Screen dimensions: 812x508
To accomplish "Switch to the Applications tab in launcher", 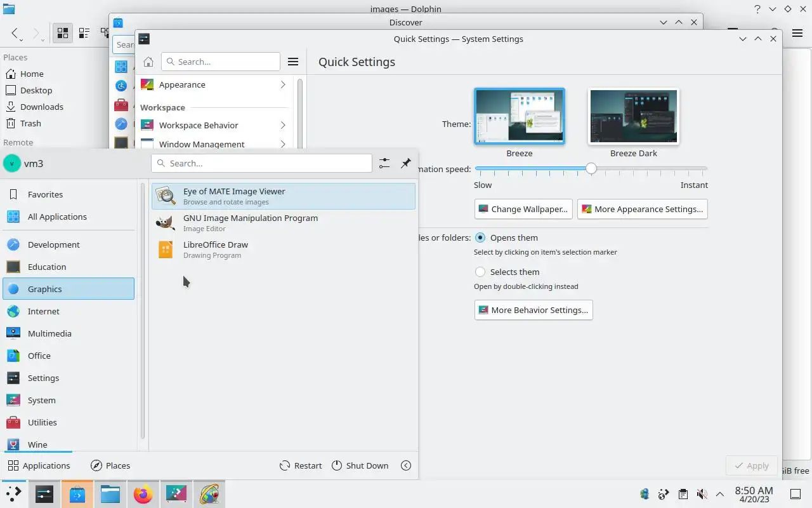I will pyautogui.click(x=39, y=465).
